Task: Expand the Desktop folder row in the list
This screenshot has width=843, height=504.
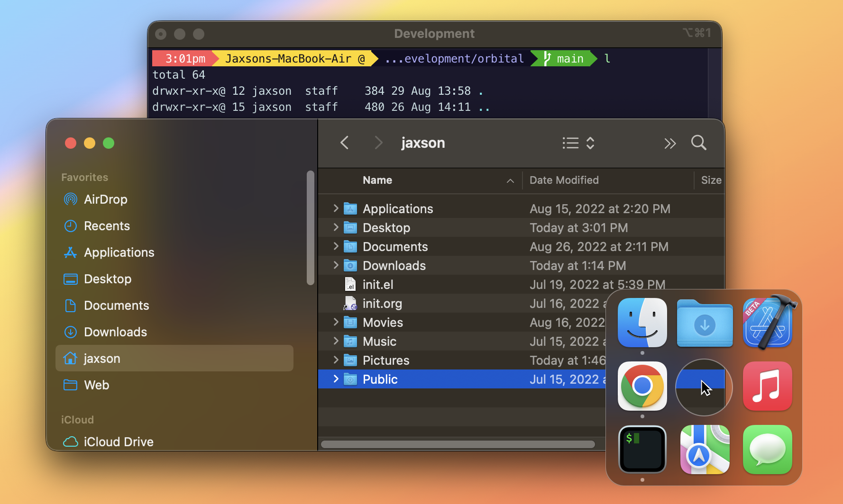Action: click(336, 227)
